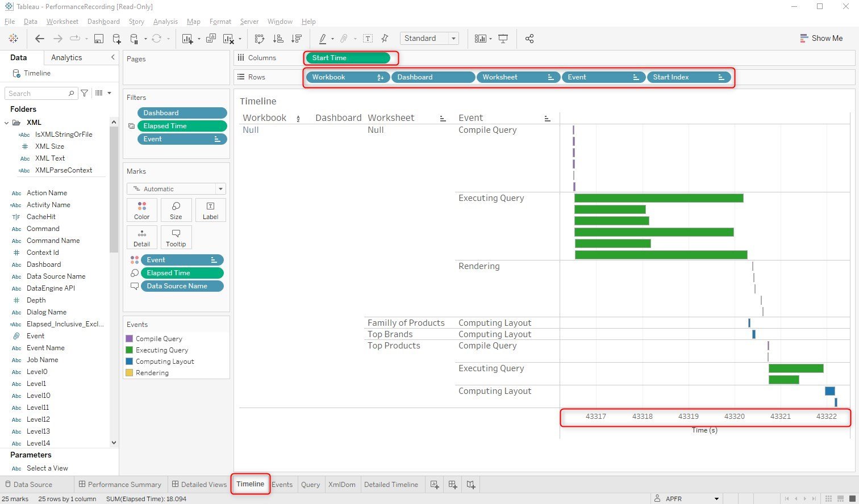The height and width of the screenshot is (504, 859).
Task: Switch to the Detailed Timeline tab
Action: click(x=391, y=485)
